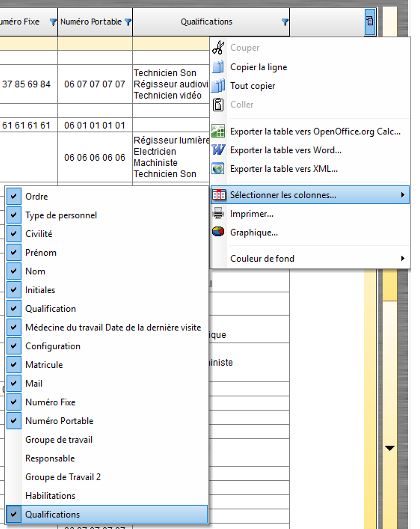
Task: Click the Tout copier icon
Action: click(218, 86)
